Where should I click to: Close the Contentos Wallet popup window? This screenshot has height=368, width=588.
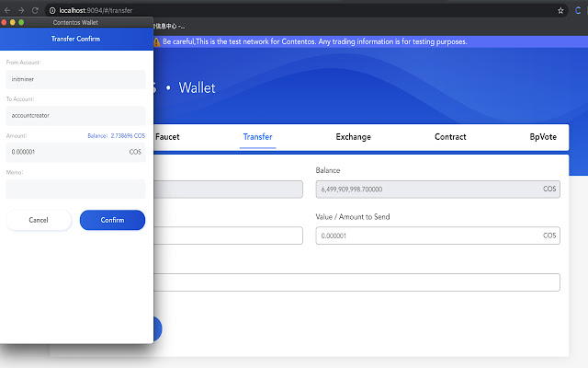tap(4, 22)
